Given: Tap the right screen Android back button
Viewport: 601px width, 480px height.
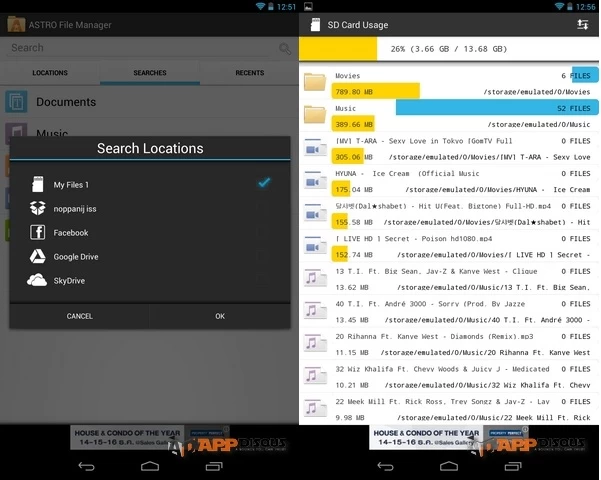Looking at the screenshot, I should pyautogui.click(x=385, y=466).
